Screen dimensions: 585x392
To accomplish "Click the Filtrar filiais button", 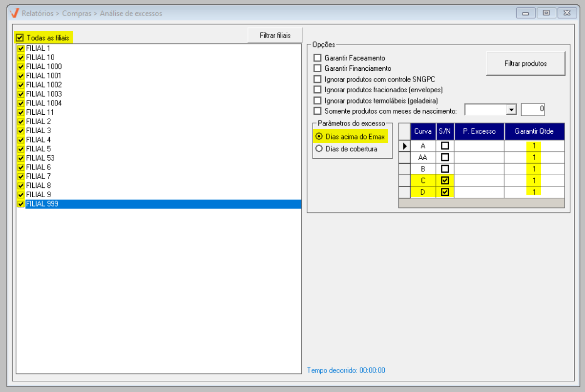I will (x=275, y=36).
